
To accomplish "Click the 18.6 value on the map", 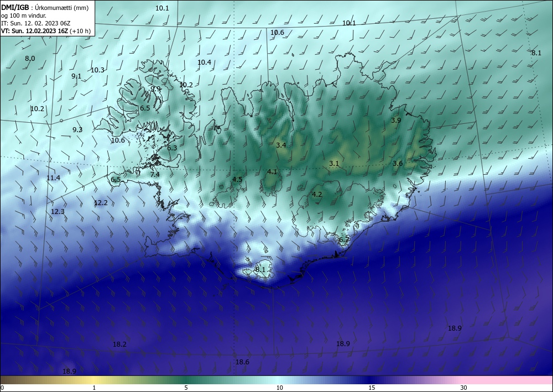I will tap(242, 362).
